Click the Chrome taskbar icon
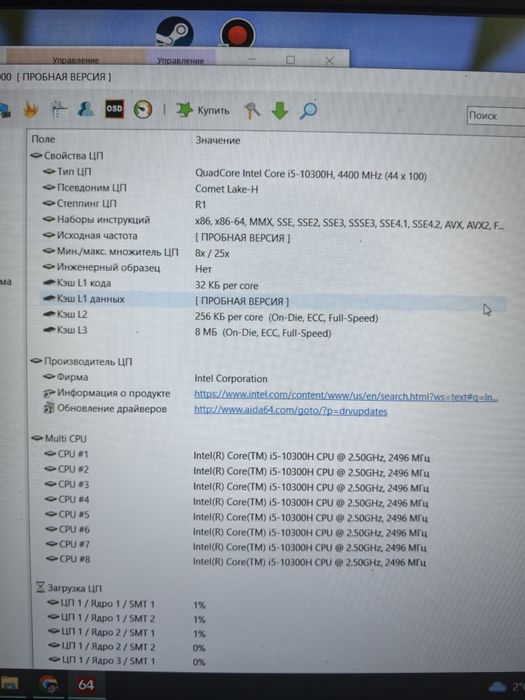This screenshot has height=700, width=525. [x=48, y=684]
